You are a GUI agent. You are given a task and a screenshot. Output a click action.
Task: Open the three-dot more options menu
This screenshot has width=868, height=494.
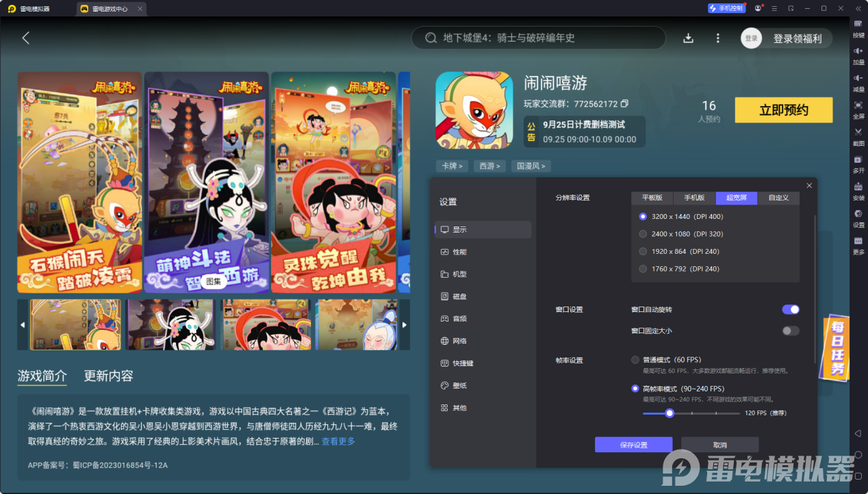coord(717,38)
